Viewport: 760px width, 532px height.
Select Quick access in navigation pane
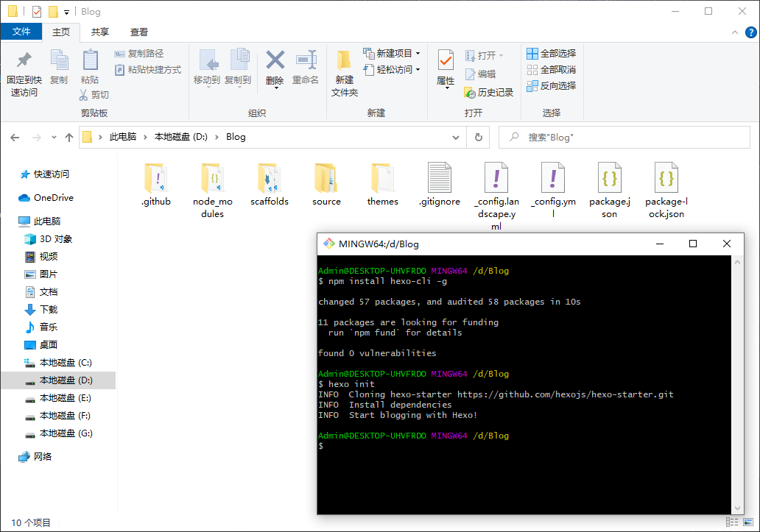[45, 174]
